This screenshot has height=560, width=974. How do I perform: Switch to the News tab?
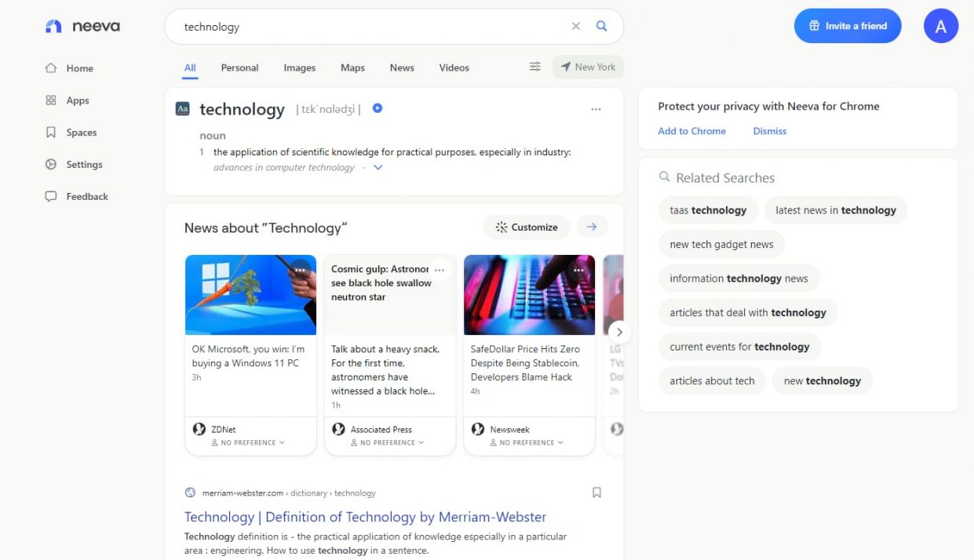pyautogui.click(x=402, y=68)
